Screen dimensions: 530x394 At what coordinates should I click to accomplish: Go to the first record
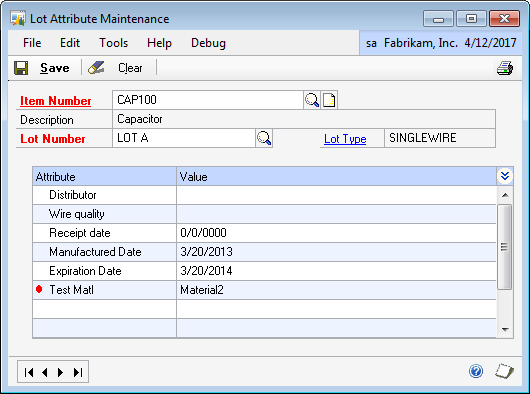29,372
